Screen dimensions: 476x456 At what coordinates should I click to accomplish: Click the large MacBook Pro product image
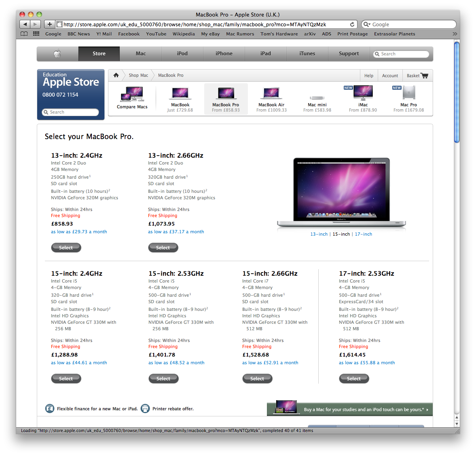(341, 193)
